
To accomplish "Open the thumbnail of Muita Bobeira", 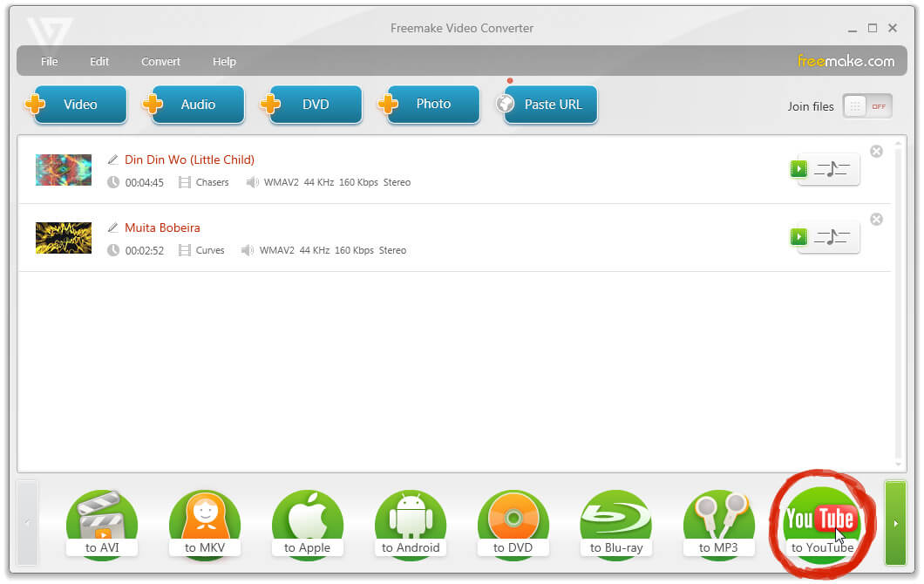I will click(64, 238).
